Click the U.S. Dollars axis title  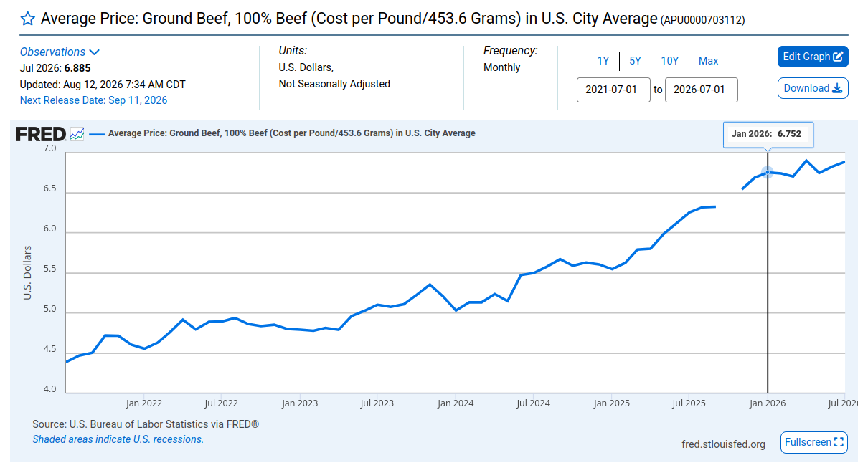coord(27,272)
